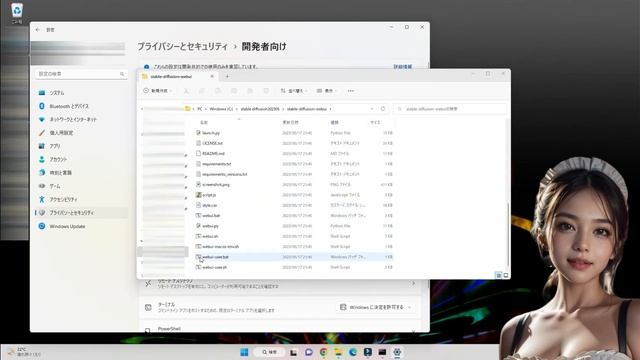Go back in the Settings window

tap(38, 30)
